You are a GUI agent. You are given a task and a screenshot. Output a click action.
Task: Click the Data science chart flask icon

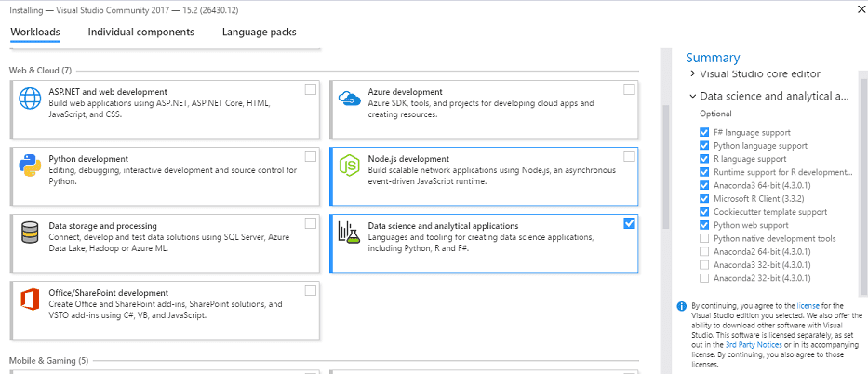[349, 233]
